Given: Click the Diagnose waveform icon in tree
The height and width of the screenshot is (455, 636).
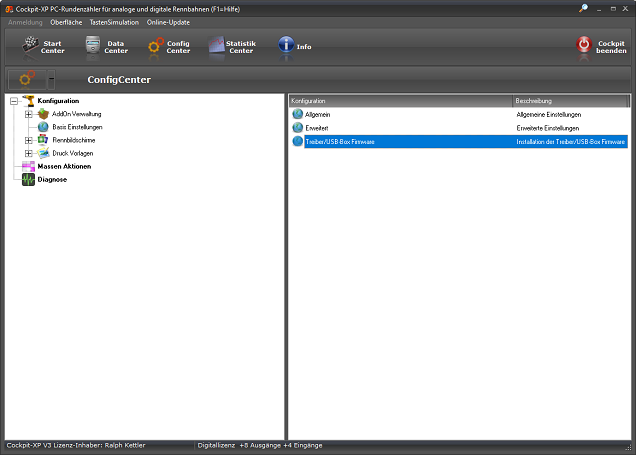Looking at the screenshot, I should coord(28,179).
